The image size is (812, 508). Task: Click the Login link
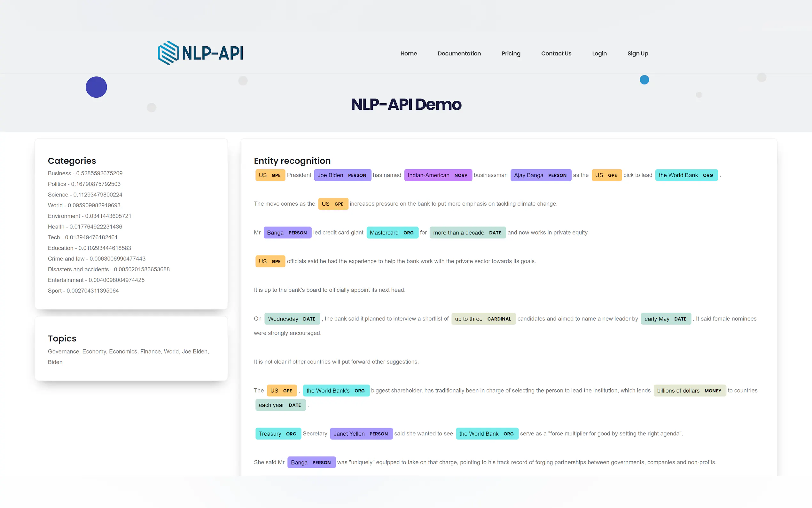pos(599,53)
